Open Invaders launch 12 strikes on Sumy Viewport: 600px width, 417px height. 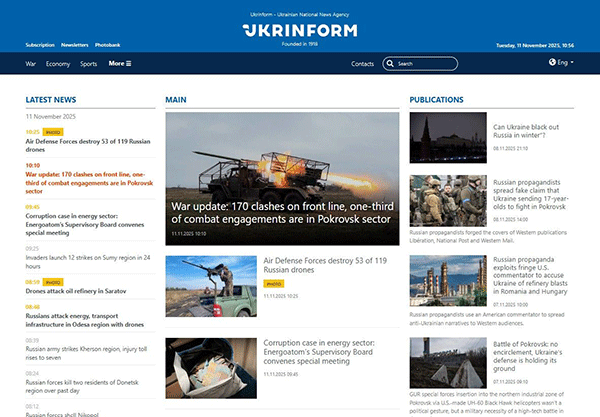point(88,262)
